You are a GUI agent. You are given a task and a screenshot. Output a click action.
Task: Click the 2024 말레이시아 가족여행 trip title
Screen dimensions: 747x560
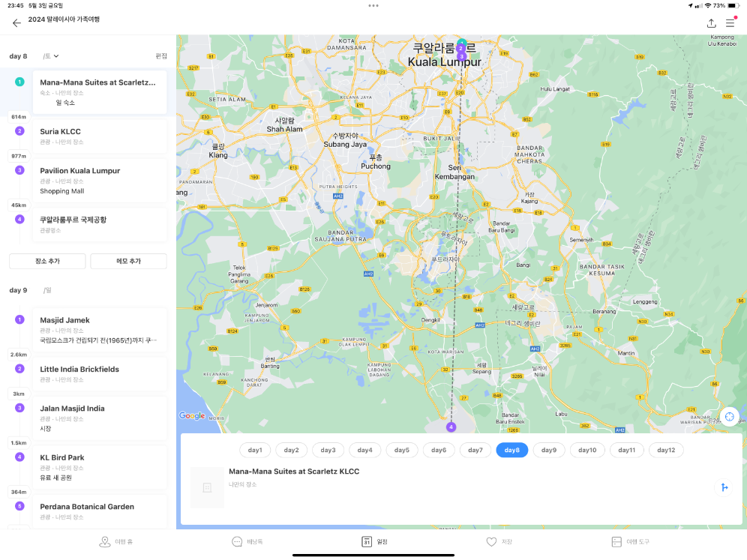64,19
